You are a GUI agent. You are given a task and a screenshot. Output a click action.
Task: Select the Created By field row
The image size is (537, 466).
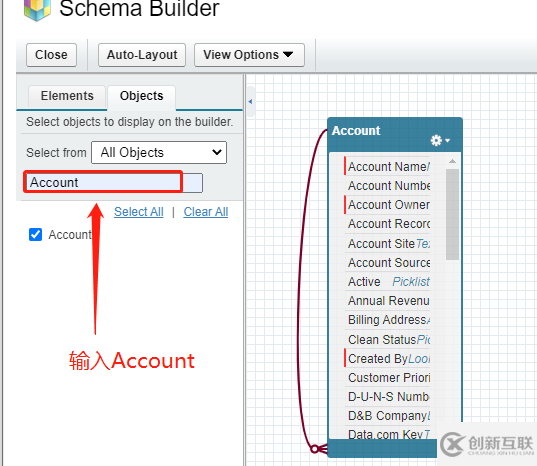(387, 359)
